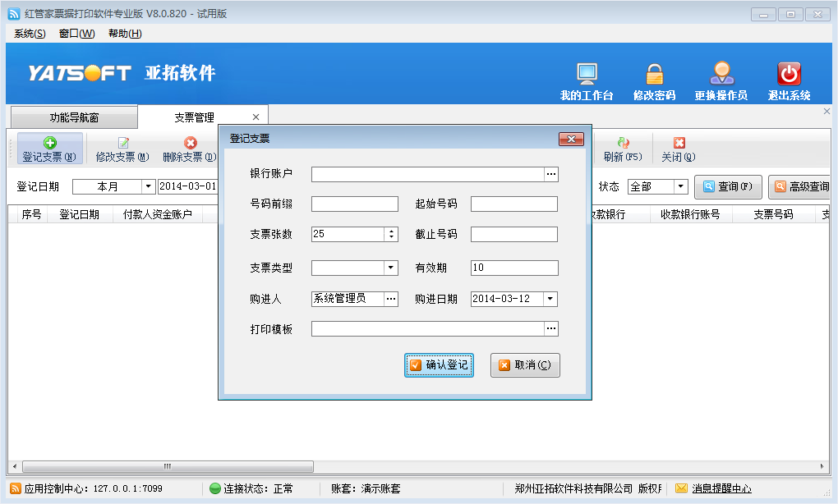Click the 查询(F) search icon

[x=726, y=186]
